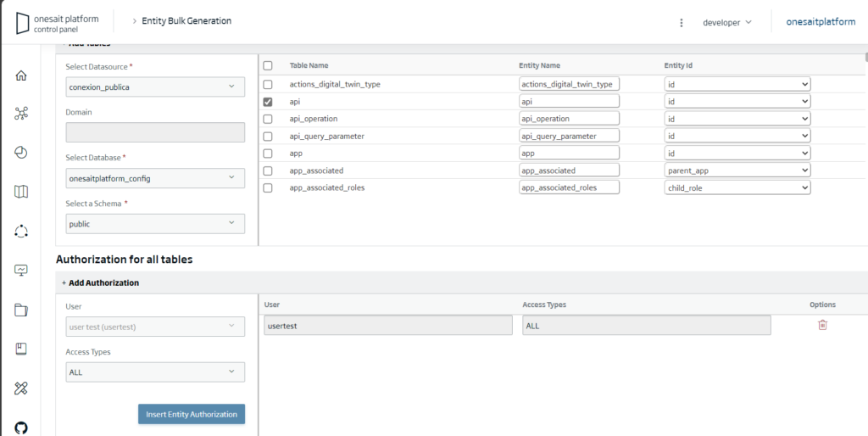
Task: Open the onesaitplatform link
Action: tap(821, 22)
